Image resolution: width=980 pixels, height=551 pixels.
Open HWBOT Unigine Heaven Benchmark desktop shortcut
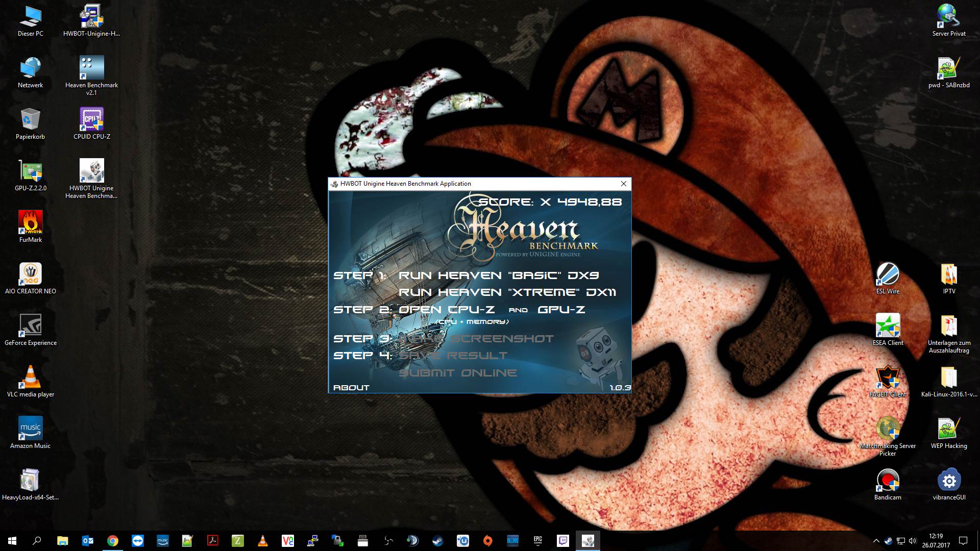coord(92,179)
